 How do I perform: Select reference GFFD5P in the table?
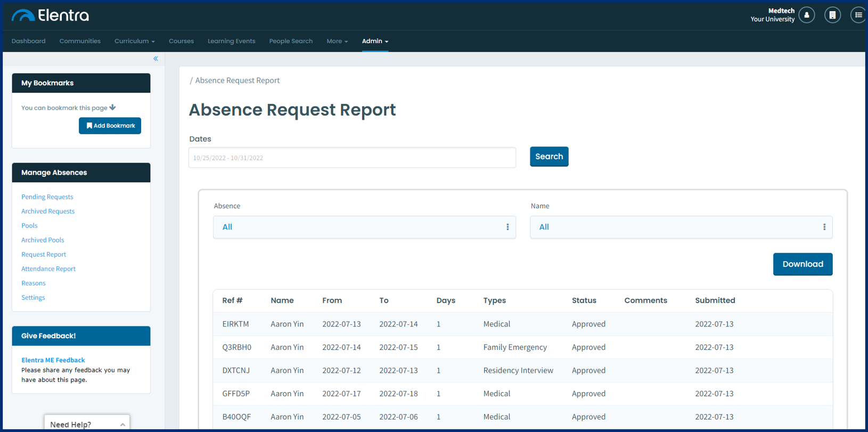236,394
